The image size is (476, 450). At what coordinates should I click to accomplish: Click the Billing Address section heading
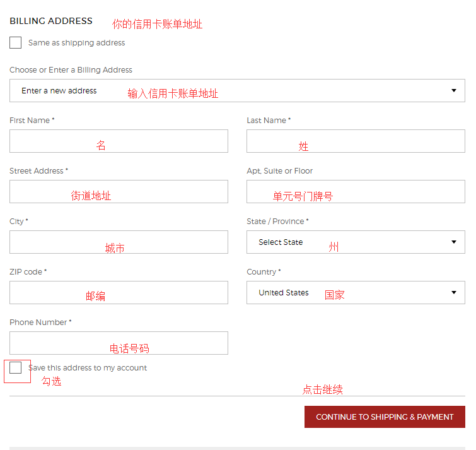tap(51, 21)
